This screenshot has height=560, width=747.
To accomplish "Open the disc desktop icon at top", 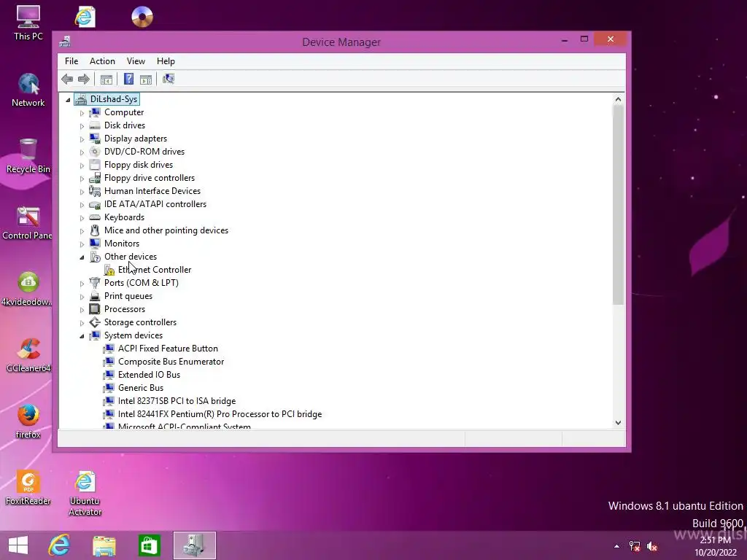I will (142, 17).
